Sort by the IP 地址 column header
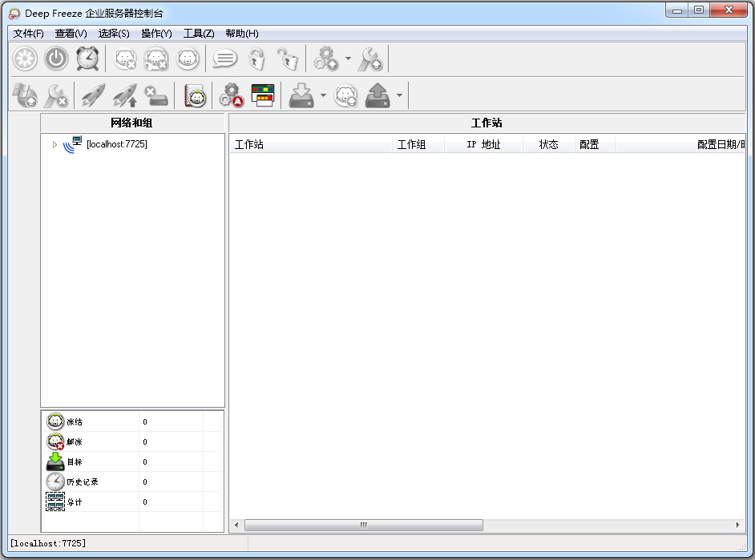 (483, 144)
